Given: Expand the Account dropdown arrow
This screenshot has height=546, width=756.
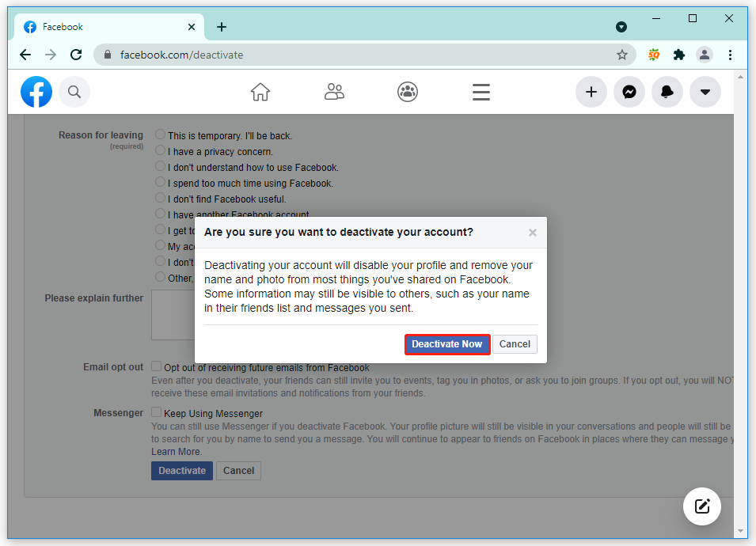Looking at the screenshot, I should 705,92.
